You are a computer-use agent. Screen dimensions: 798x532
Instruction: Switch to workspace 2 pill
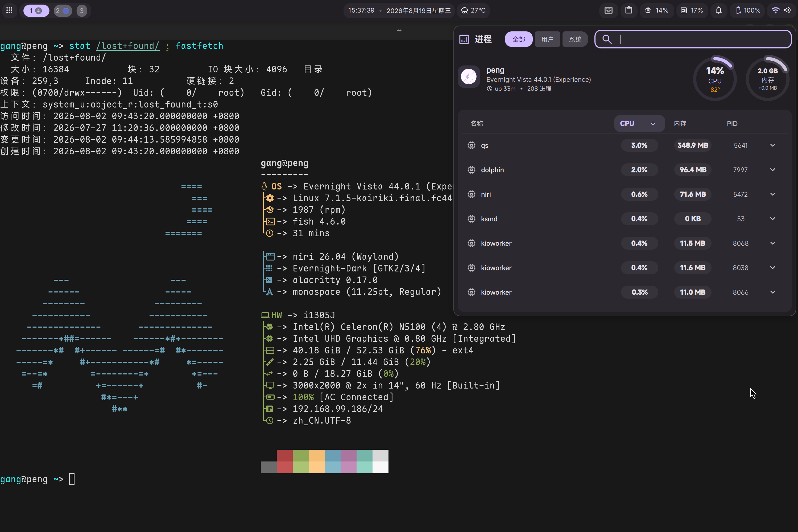63,11
